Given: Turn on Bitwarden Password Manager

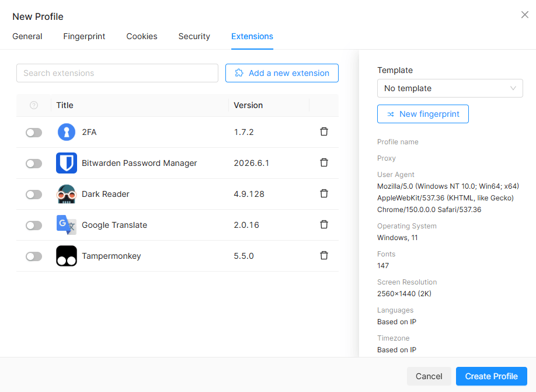Looking at the screenshot, I should pos(34,164).
